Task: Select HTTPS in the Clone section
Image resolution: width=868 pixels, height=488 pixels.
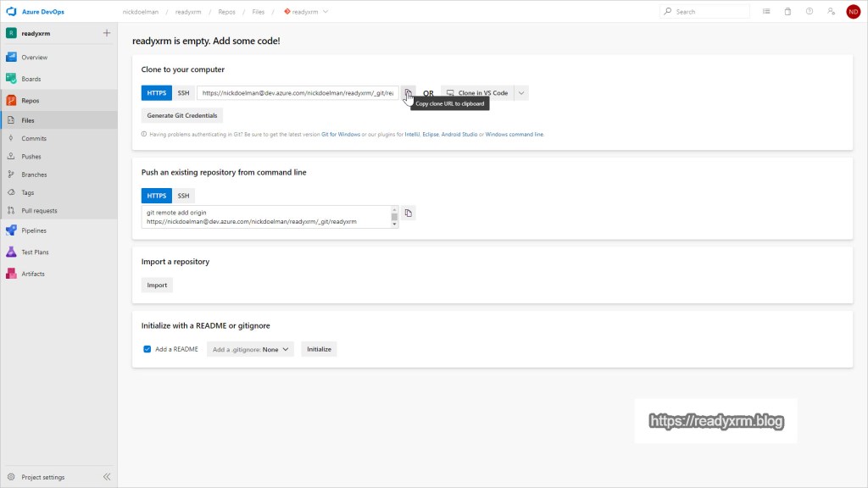Action: (157, 93)
